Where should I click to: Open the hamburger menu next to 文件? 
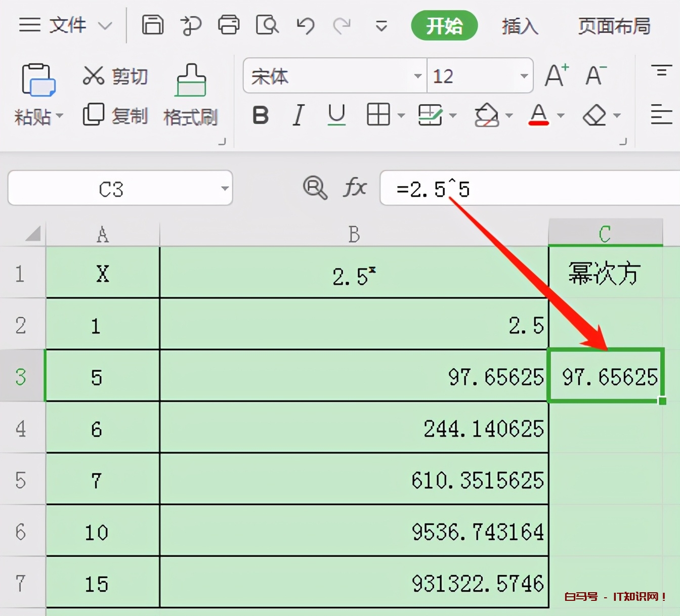point(29,25)
